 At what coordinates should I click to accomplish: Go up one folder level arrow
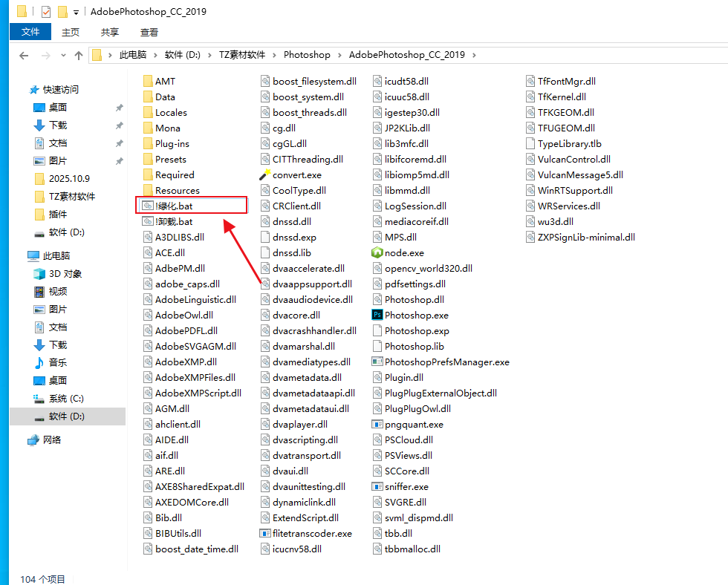pyautogui.click(x=79, y=56)
